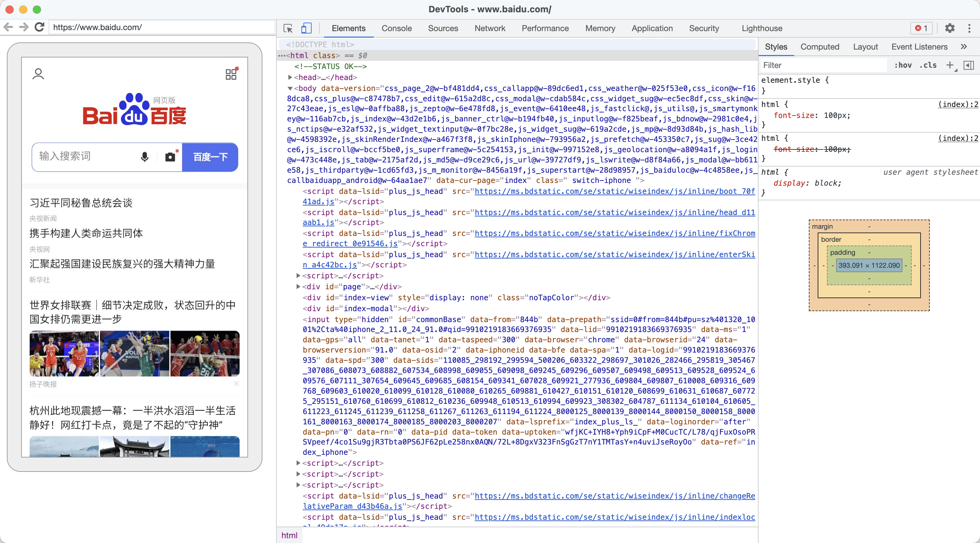Click the inspect element picker icon
The image size is (980, 543).
288,29
